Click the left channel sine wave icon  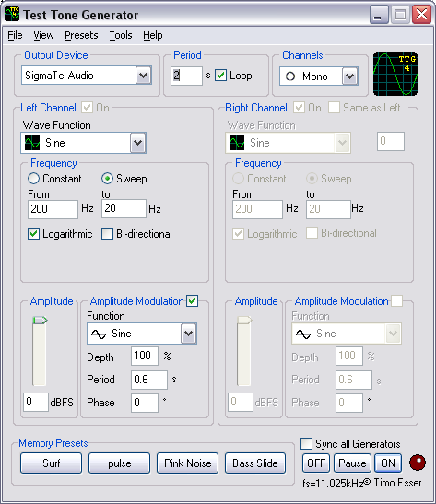32,143
